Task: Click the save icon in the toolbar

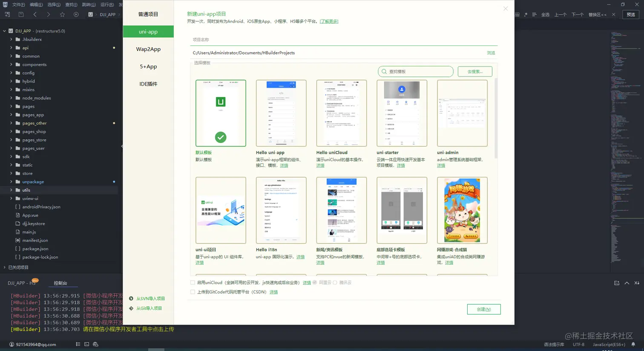Action: click(x=21, y=14)
